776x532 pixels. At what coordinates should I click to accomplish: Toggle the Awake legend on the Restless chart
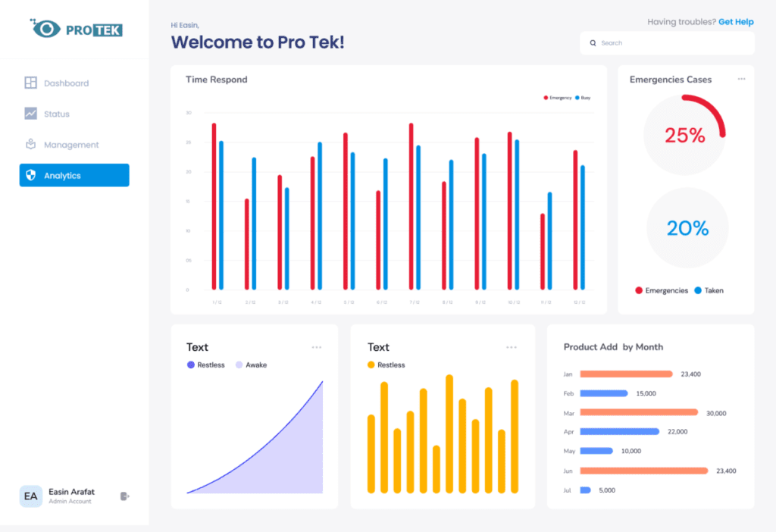252,365
